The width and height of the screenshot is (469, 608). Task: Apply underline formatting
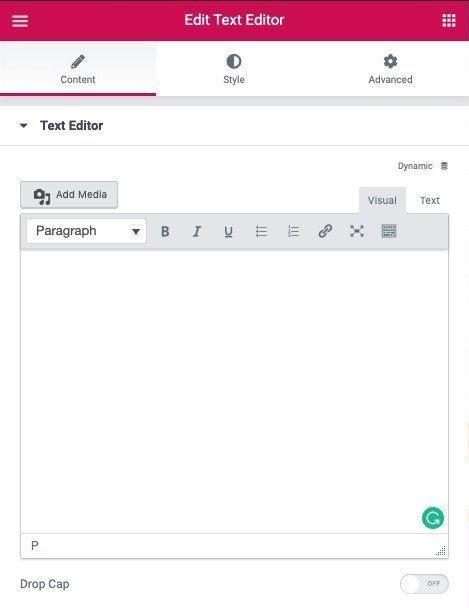tap(229, 231)
